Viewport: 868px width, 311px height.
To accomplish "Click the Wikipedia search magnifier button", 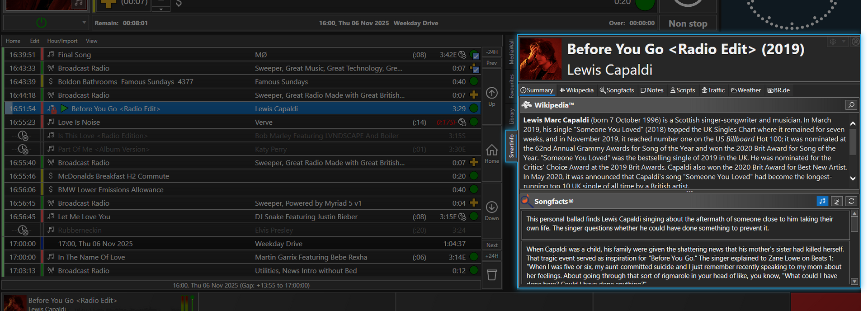I will click(x=851, y=105).
